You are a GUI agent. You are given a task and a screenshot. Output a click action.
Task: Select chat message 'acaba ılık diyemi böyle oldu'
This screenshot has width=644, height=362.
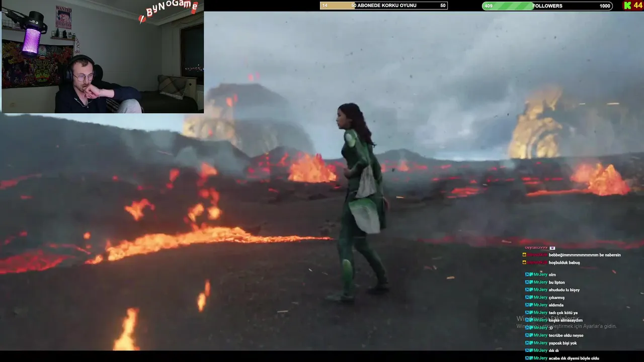[x=574, y=358]
